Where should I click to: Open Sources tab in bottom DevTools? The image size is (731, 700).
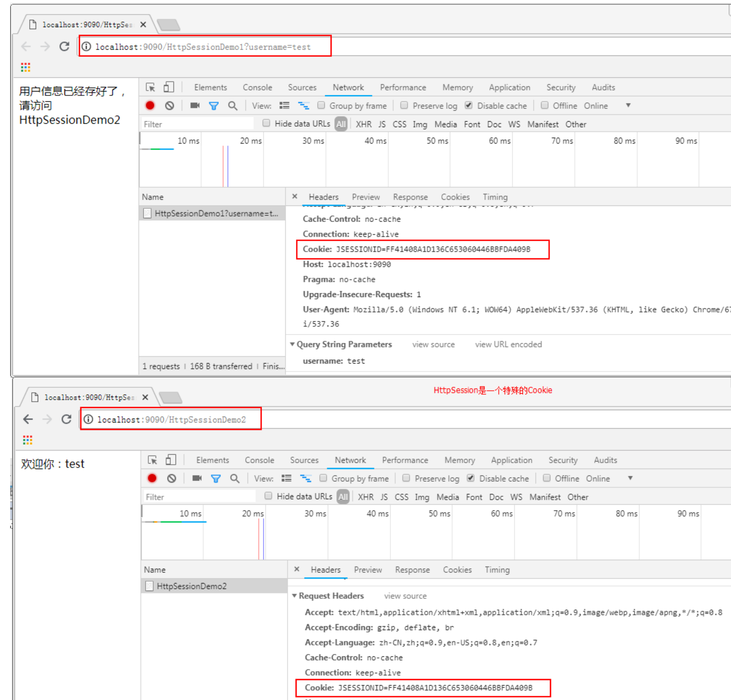(x=304, y=460)
